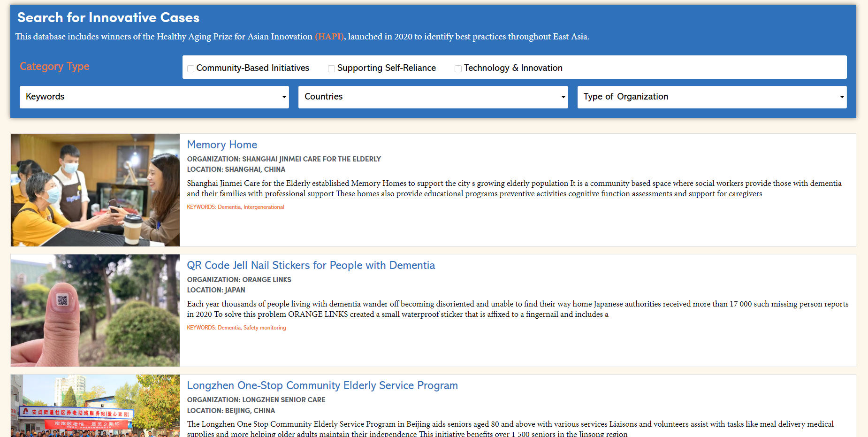The height and width of the screenshot is (437, 868).
Task: Click the Search for Innovative Cases heading
Action: tap(108, 18)
